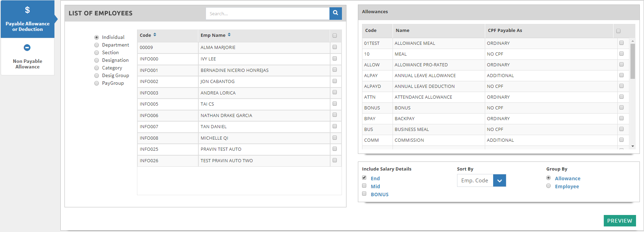Tick the BONUS allowance row checkbox
The width and height of the screenshot is (644, 232).
pyautogui.click(x=621, y=108)
